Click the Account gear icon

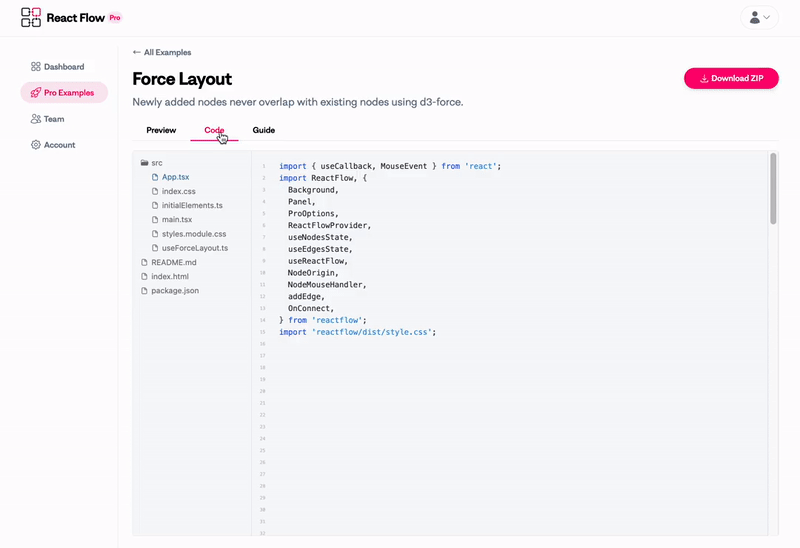(x=36, y=145)
